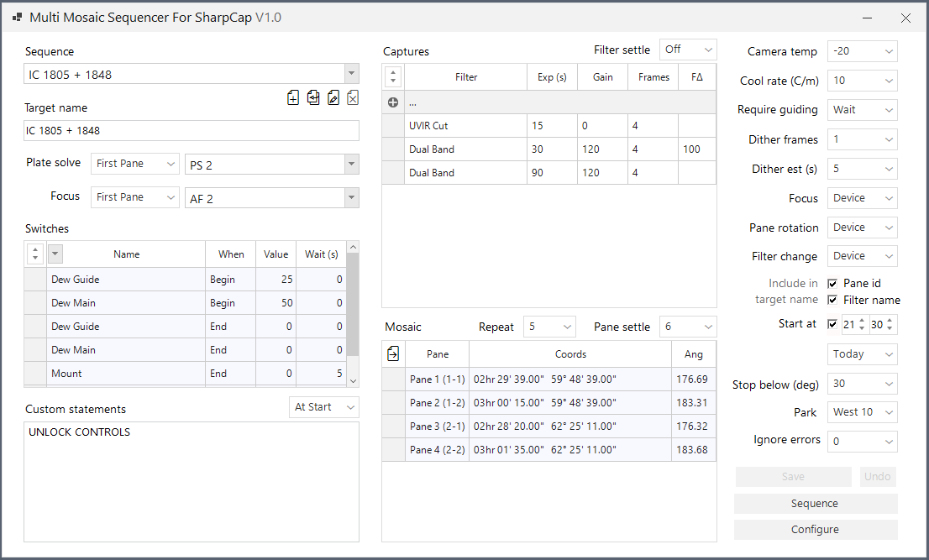Import panes using the Mosaic document-arrow icon
Screen dimensions: 929x560
point(392,353)
